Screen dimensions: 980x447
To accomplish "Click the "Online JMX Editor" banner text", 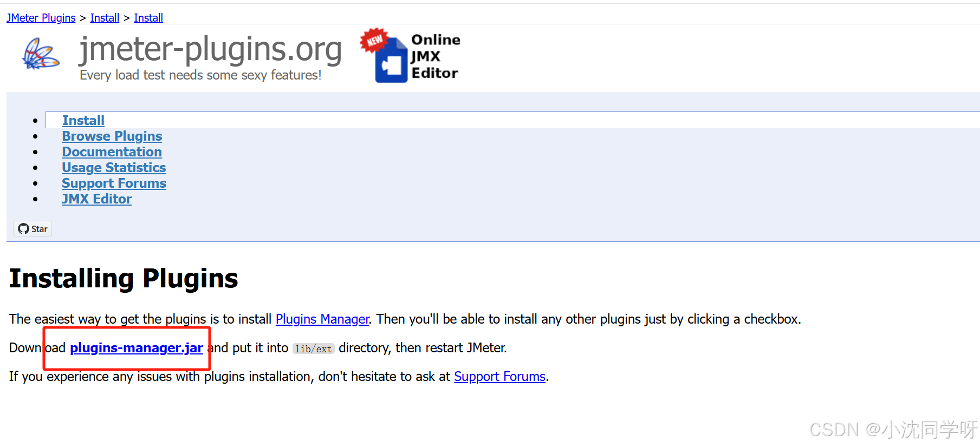I will [436, 56].
